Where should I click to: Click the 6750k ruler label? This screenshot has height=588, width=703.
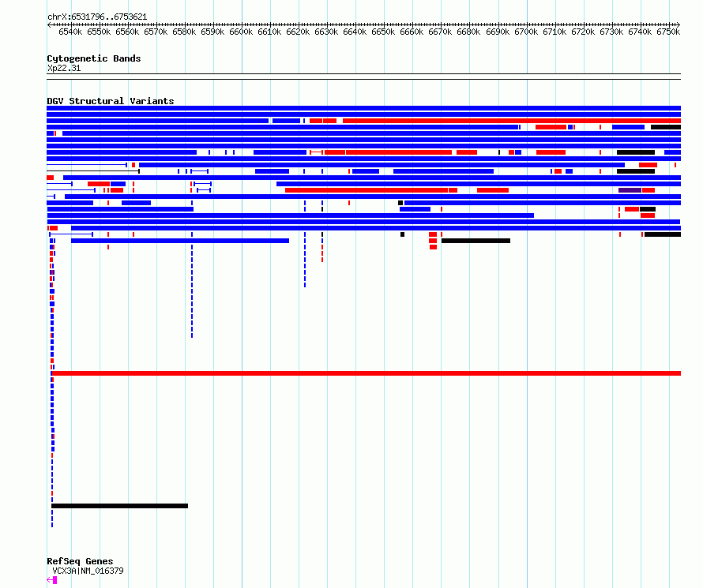coord(668,32)
